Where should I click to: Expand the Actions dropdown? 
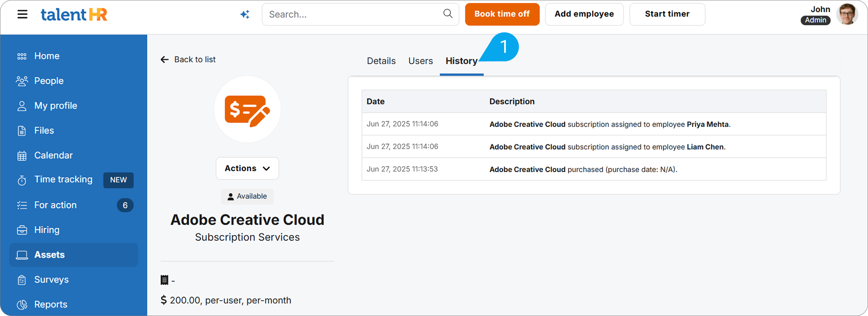247,168
